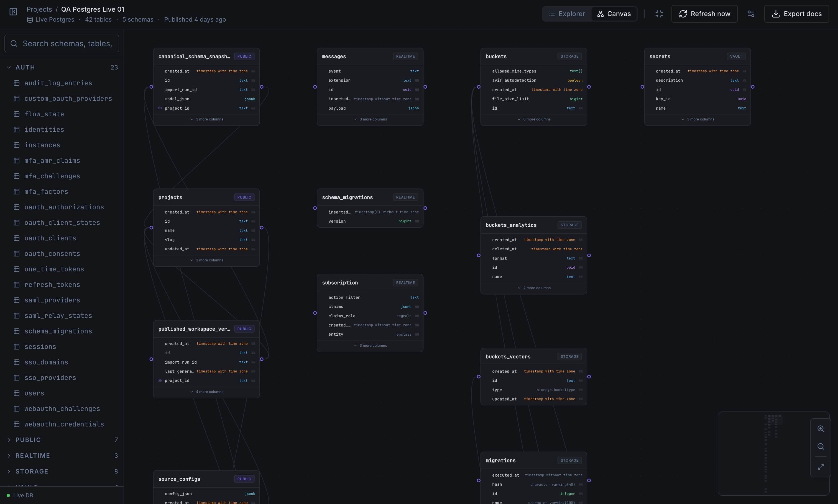Open the settings sliders icon
The height and width of the screenshot is (504, 838).
click(x=751, y=14)
